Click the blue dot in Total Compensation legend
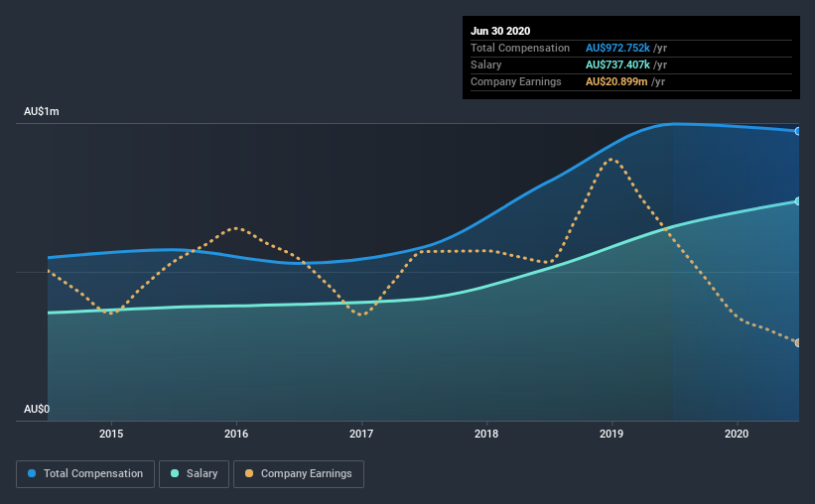The image size is (815, 504). click(32, 473)
